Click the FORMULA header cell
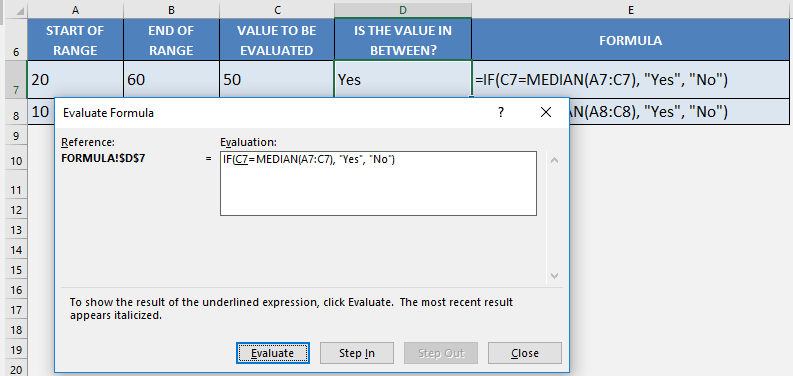Image resolution: width=793 pixels, height=376 pixels. (630, 40)
